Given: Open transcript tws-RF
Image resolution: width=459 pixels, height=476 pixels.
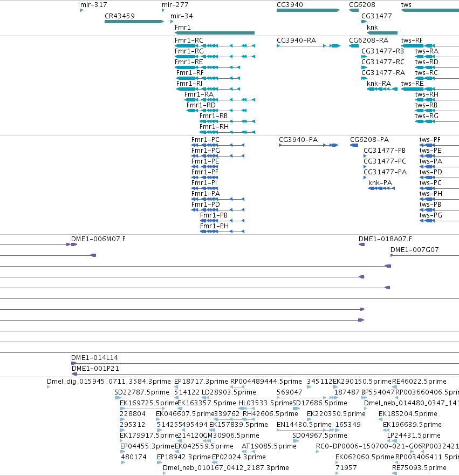Looking at the screenshot, I should [412, 40].
